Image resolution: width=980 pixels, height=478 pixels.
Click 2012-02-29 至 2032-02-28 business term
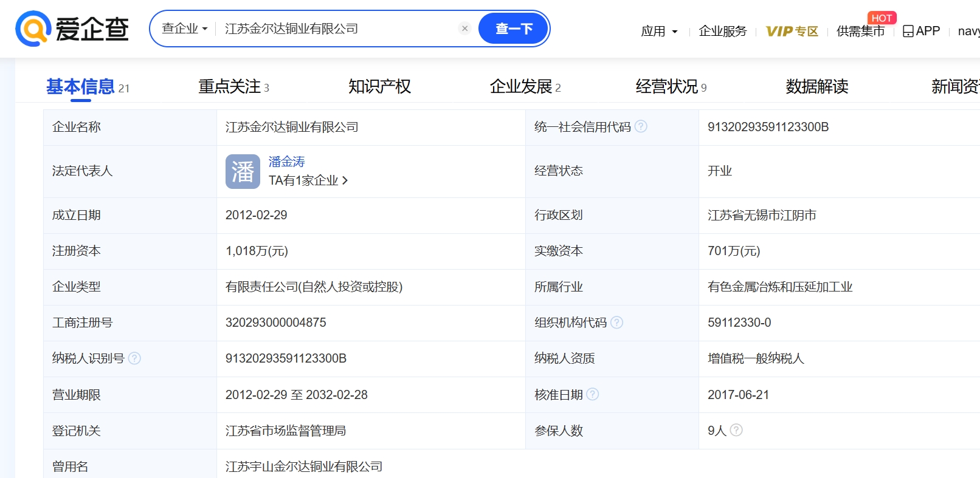pyautogui.click(x=296, y=395)
